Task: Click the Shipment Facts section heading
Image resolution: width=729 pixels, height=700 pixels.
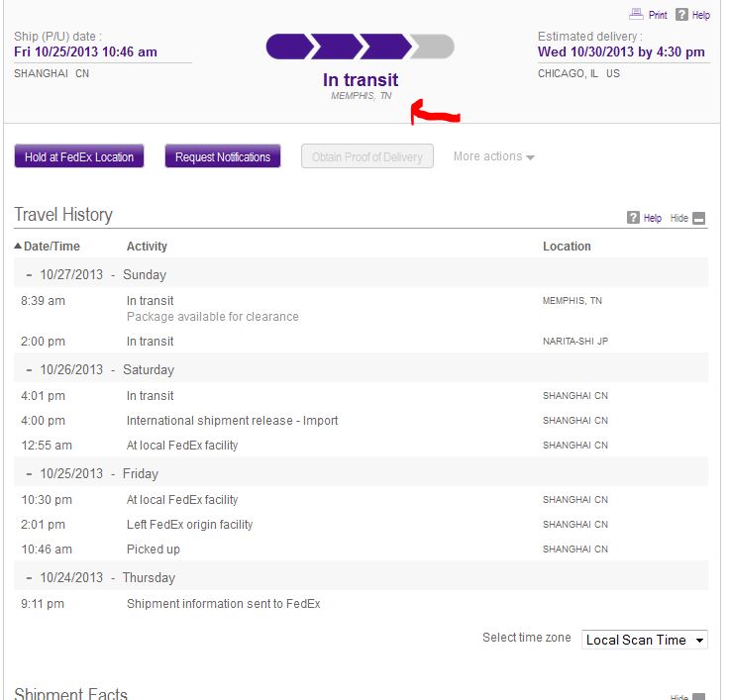Action: click(70, 693)
